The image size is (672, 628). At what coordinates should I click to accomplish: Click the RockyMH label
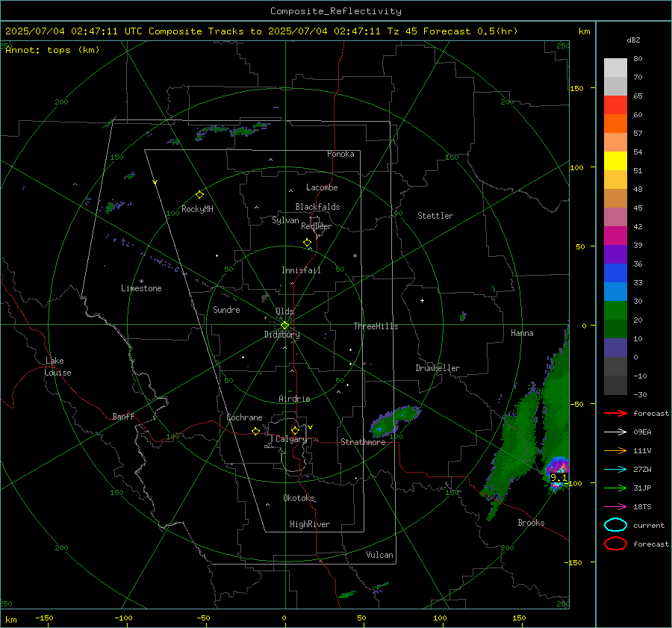(x=197, y=209)
